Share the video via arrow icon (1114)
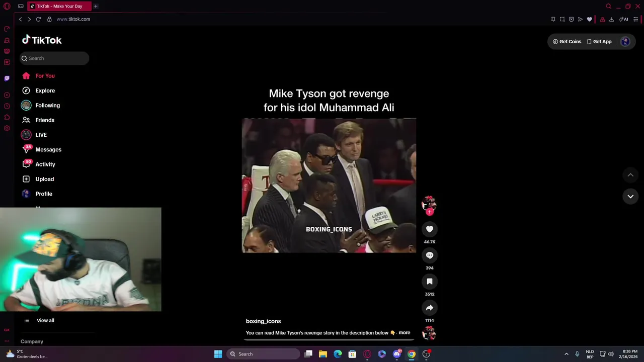The width and height of the screenshot is (644, 362). [430, 308]
